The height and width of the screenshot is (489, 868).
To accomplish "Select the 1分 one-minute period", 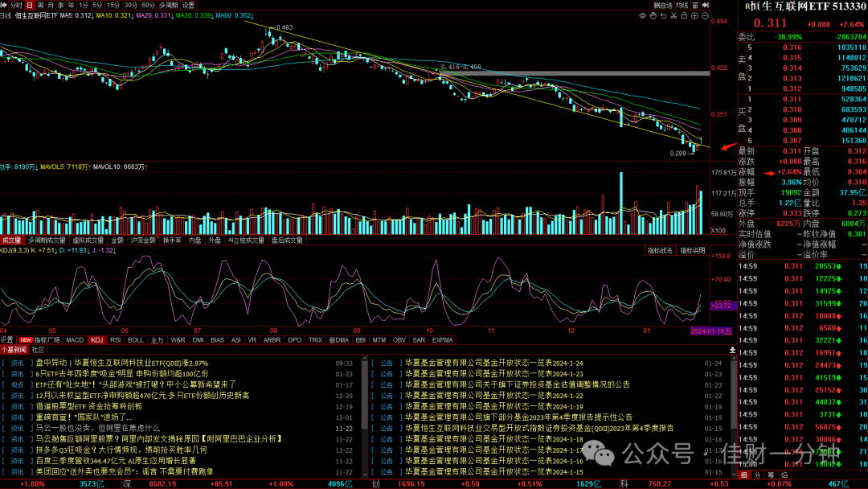I will click(83, 5).
